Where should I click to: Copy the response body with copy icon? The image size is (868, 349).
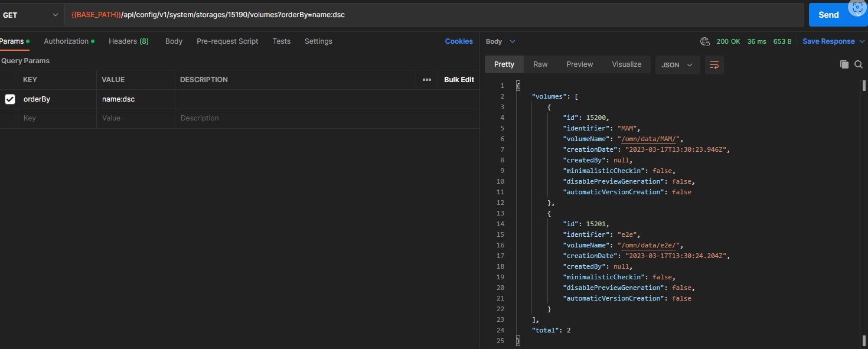click(x=844, y=64)
